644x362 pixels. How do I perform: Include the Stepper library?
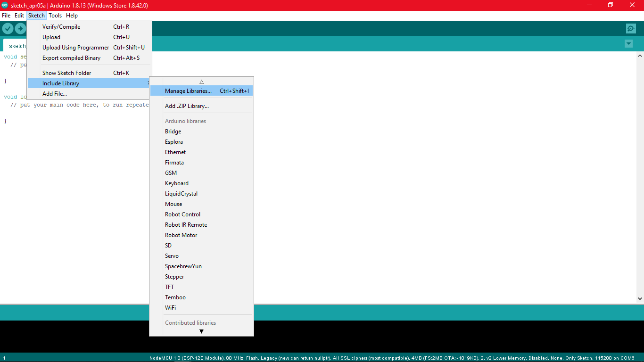pyautogui.click(x=201, y=277)
